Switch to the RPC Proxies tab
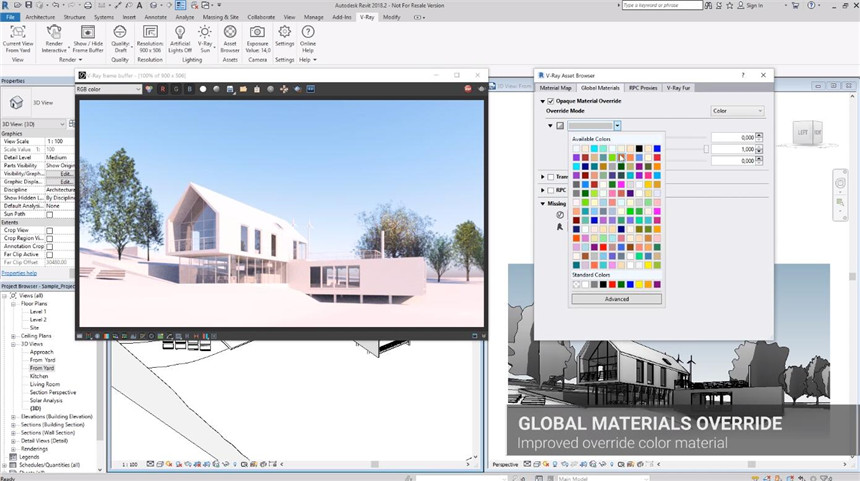Viewport: 860px width, 481px height. pyautogui.click(x=643, y=88)
